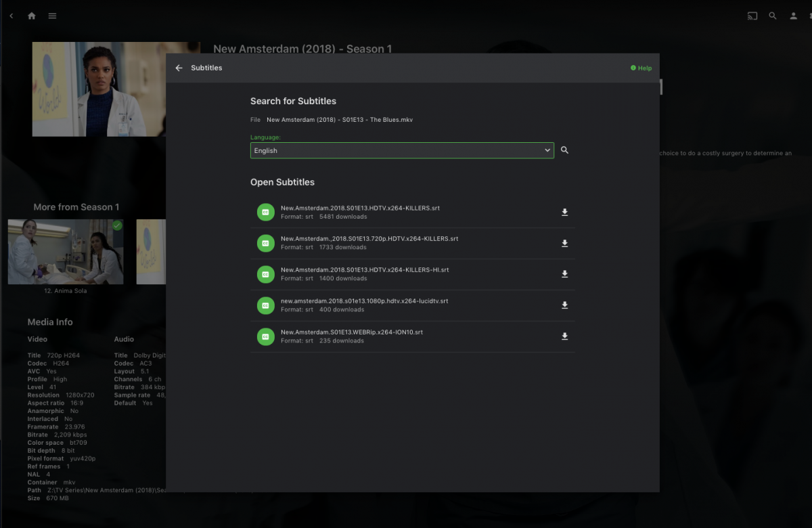The image size is (812, 528).
Task: Click the Home icon in top bar
Action: point(31,16)
